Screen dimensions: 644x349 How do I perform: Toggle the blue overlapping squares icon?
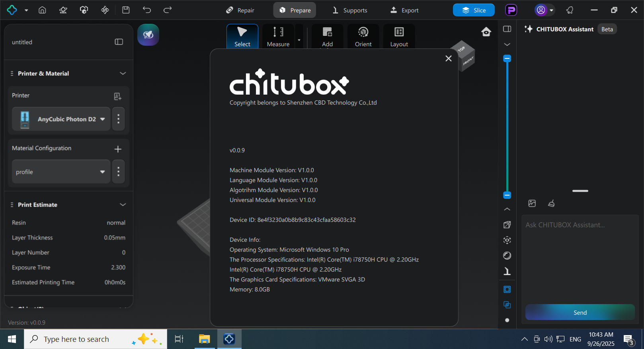coord(507,305)
